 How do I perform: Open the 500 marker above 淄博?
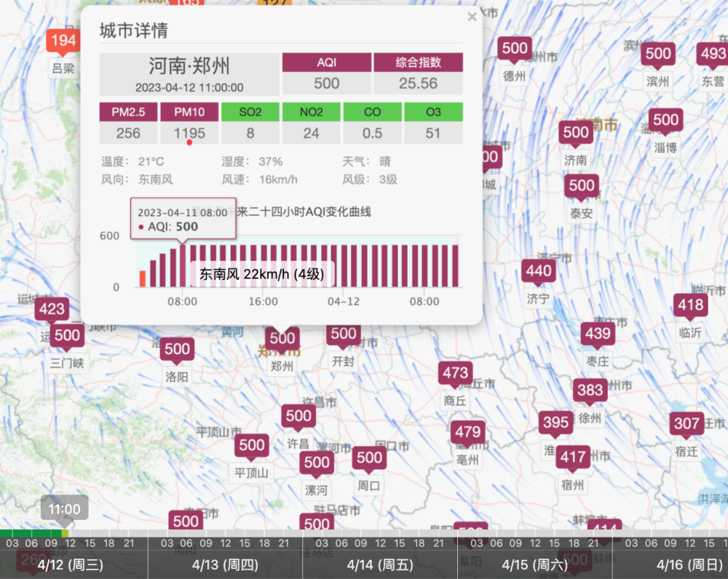point(666,120)
